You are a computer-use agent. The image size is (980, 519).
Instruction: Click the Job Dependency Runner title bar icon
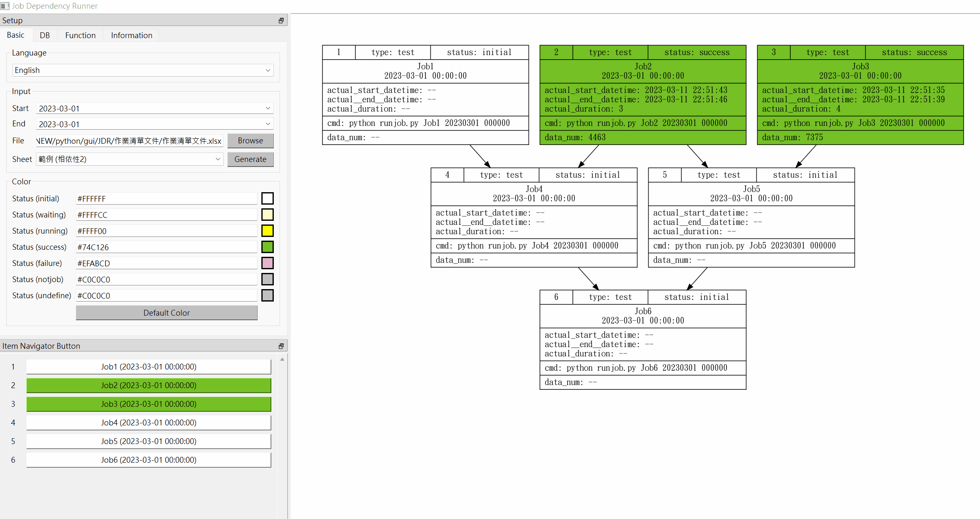point(5,6)
